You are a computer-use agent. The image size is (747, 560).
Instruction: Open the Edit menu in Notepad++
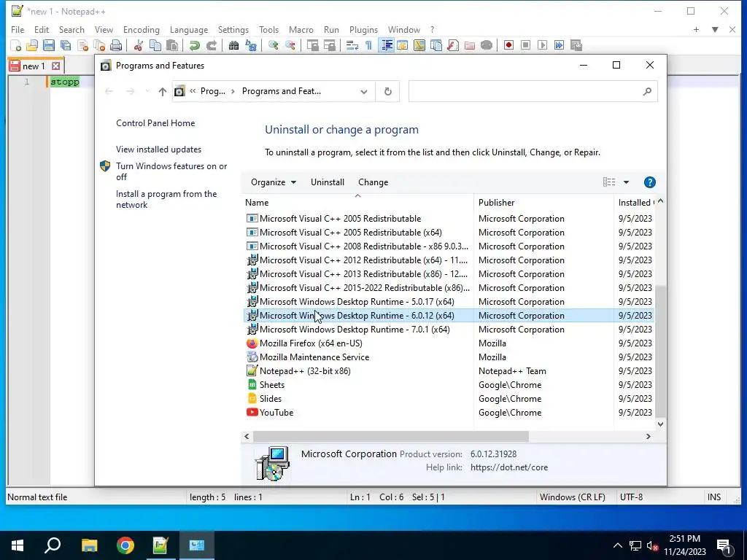click(x=42, y=29)
